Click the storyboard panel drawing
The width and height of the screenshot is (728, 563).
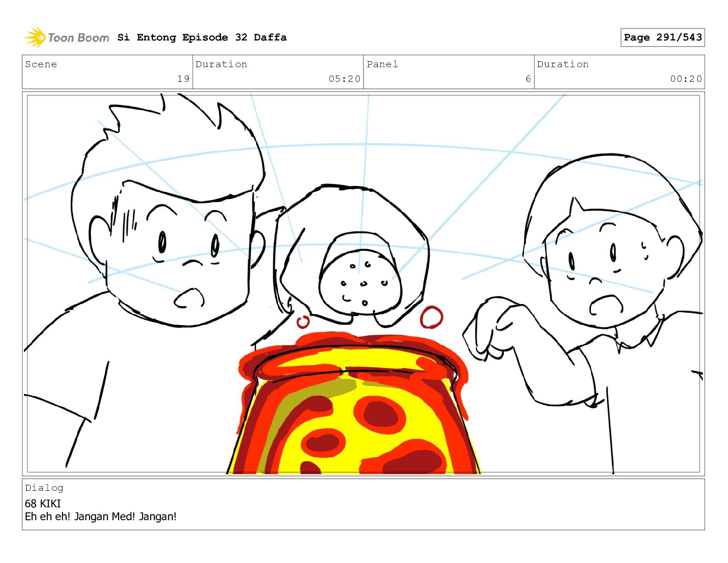pyautogui.click(x=363, y=283)
